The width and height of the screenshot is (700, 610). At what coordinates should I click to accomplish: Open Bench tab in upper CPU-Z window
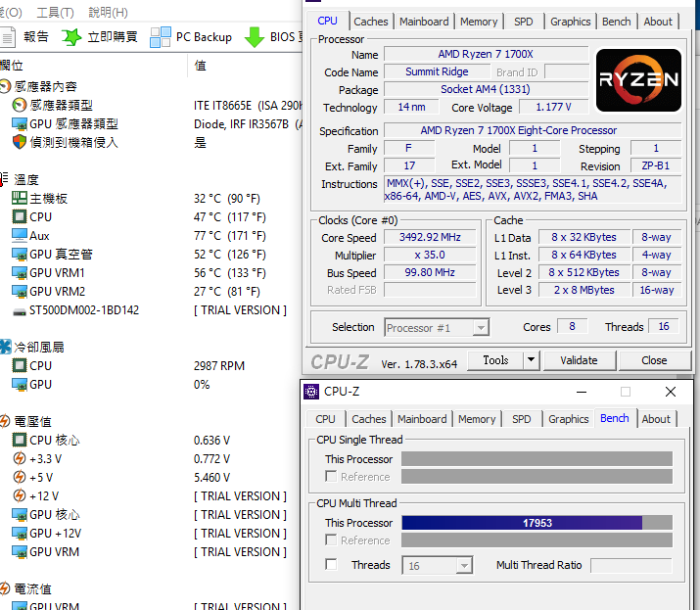click(616, 22)
